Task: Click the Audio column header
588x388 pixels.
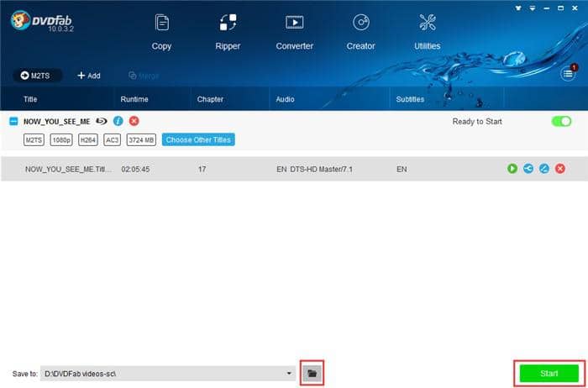Action: (285, 99)
